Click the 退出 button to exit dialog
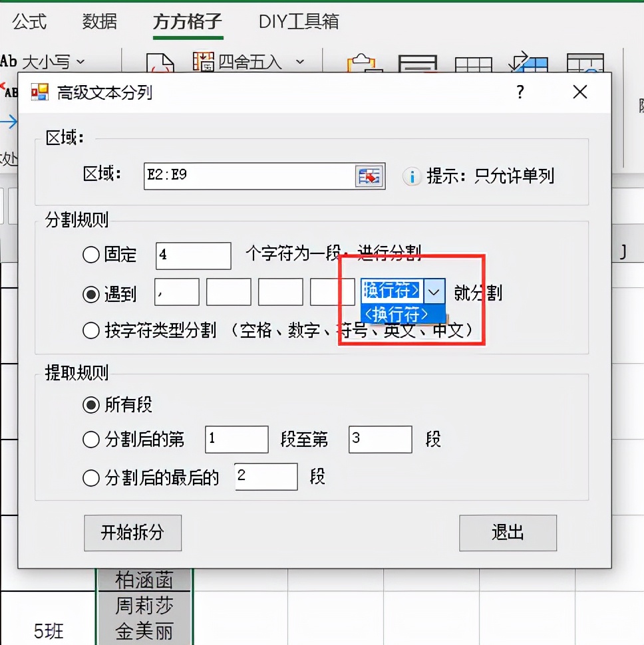 (x=508, y=533)
